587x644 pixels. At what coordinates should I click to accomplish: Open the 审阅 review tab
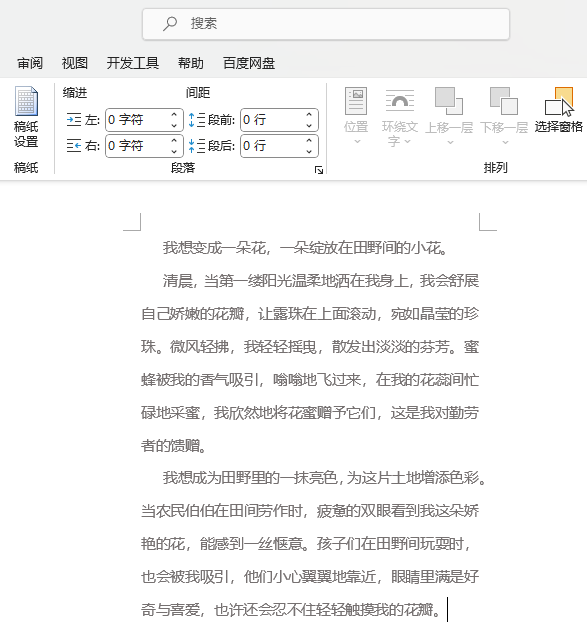pyautogui.click(x=30, y=63)
